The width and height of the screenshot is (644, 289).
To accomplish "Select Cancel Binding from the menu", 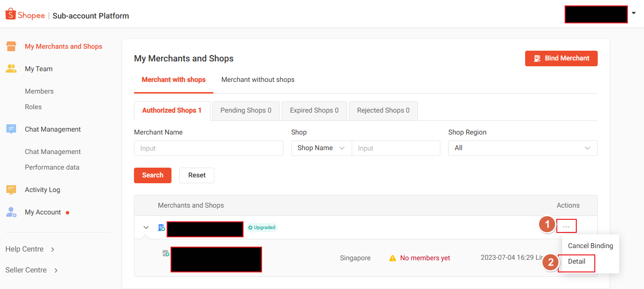I will pos(590,246).
